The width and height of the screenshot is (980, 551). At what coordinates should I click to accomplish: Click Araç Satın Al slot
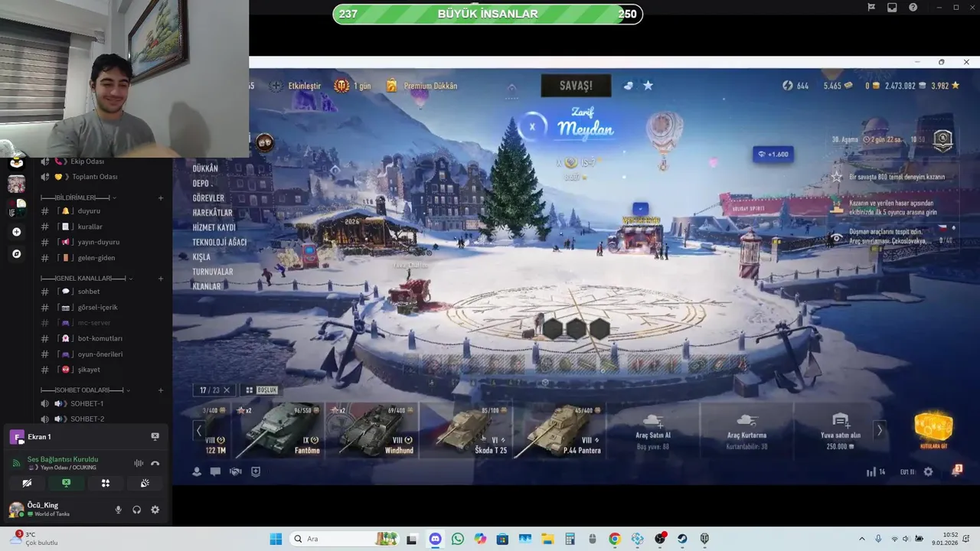[x=653, y=430]
